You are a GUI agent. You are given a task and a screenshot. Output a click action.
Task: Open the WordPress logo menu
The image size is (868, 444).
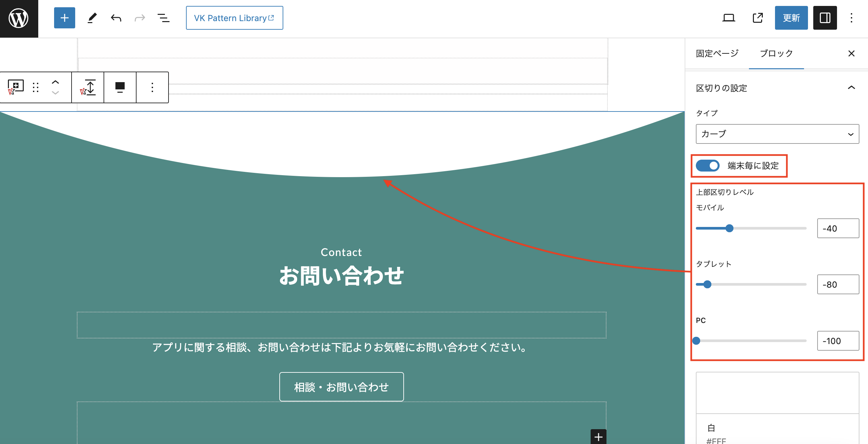[x=19, y=18]
